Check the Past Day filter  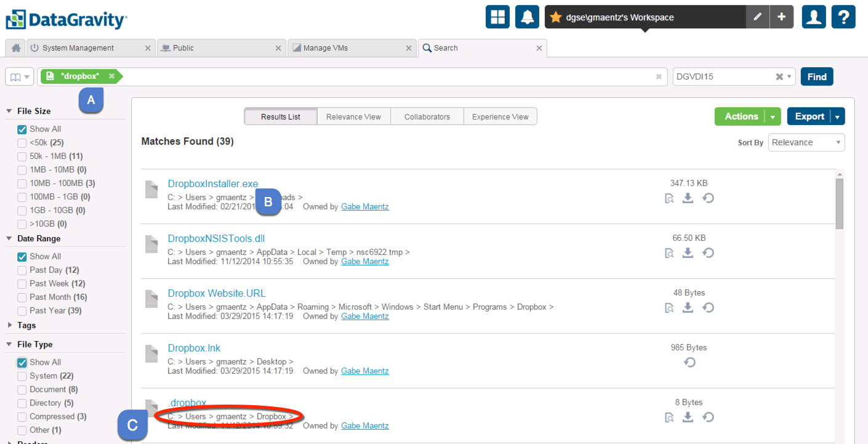click(x=22, y=270)
